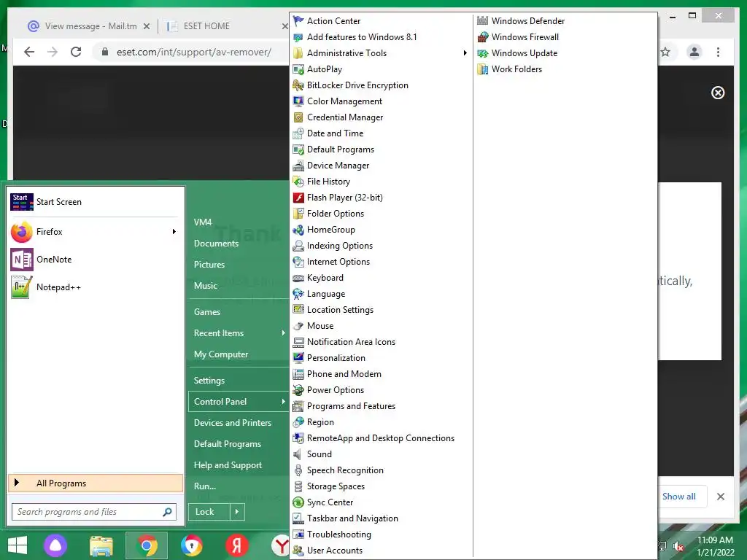
Task: Click Show all downloads button
Action: [679, 496]
